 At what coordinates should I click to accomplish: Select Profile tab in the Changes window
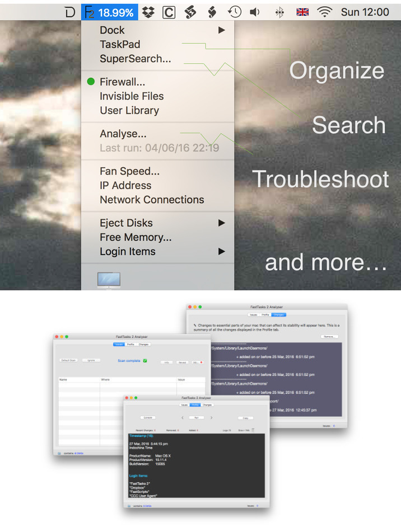coord(265,315)
